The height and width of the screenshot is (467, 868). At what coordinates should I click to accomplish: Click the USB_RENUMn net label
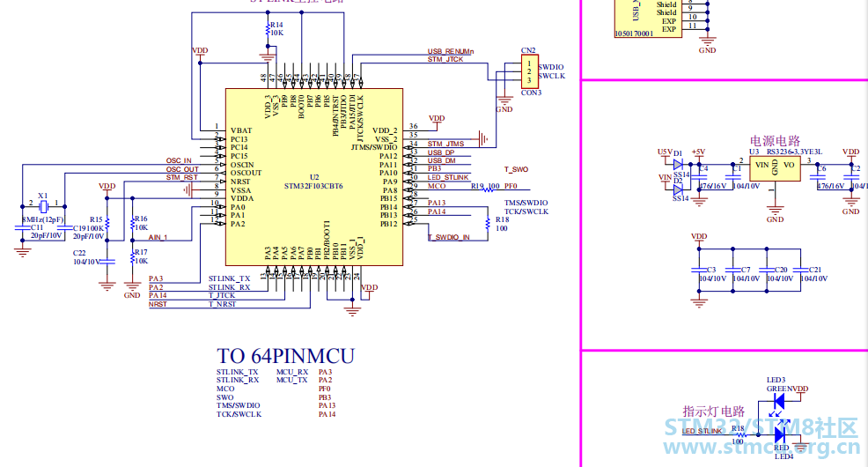pos(451,51)
